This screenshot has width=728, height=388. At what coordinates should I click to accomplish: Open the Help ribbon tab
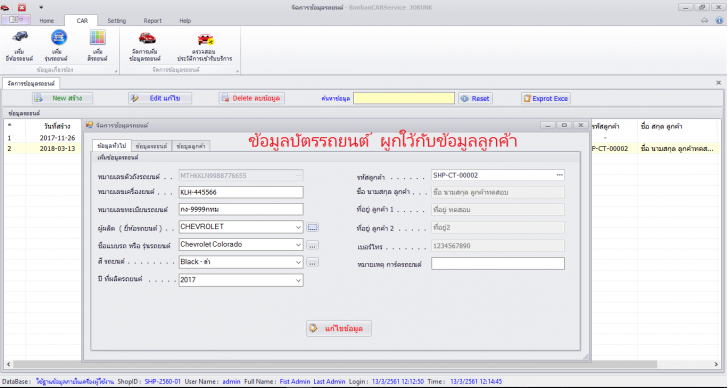(185, 21)
